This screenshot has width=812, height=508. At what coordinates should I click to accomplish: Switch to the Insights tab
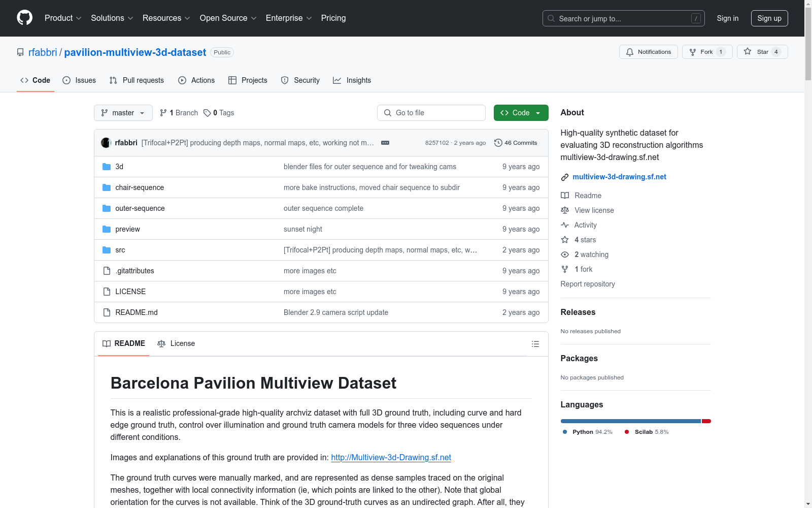click(x=352, y=80)
